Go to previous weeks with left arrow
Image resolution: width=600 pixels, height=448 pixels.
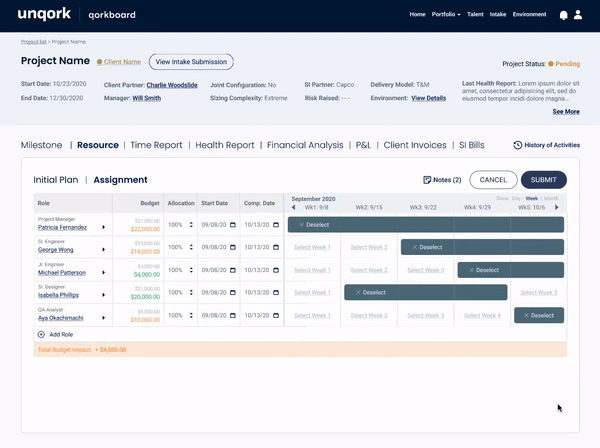click(293, 207)
